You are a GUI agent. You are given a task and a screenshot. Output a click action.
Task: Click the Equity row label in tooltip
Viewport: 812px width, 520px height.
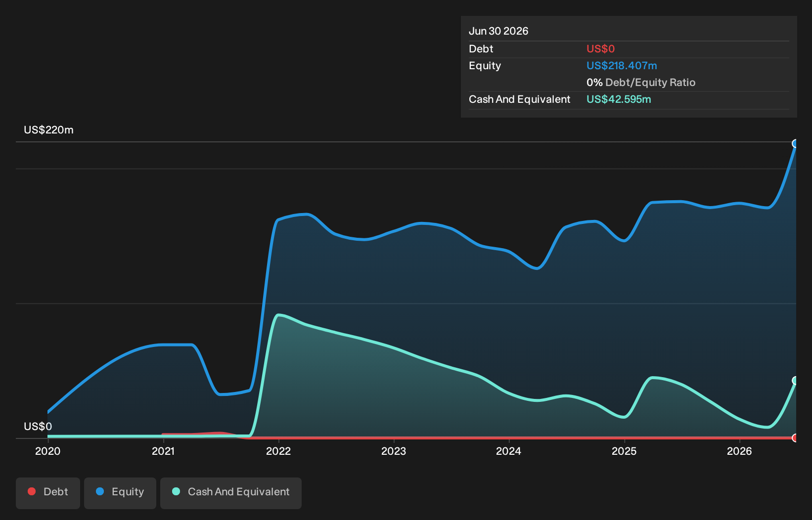(x=485, y=66)
